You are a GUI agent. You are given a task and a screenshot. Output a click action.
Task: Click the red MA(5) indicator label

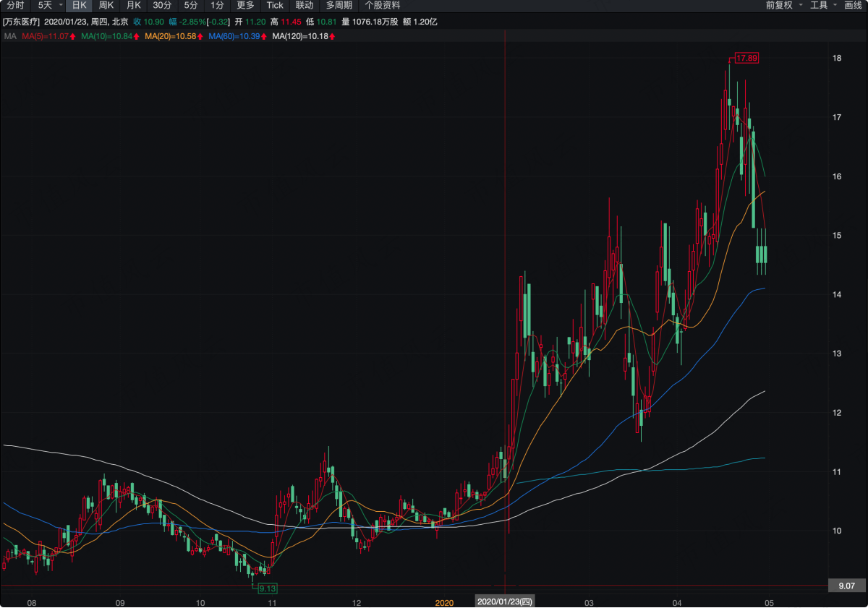point(45,36)
